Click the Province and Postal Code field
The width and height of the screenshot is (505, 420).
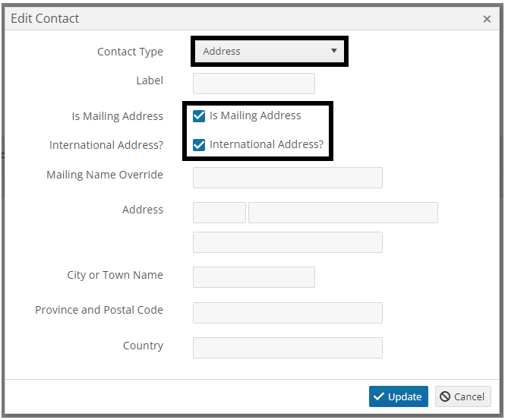pyautogui.click(x=288, y=313)
